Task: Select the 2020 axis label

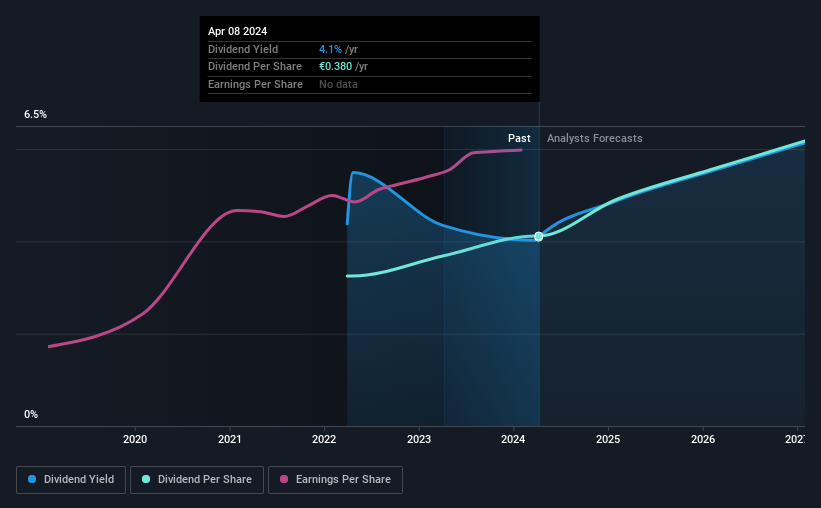Action: [135, 439]
